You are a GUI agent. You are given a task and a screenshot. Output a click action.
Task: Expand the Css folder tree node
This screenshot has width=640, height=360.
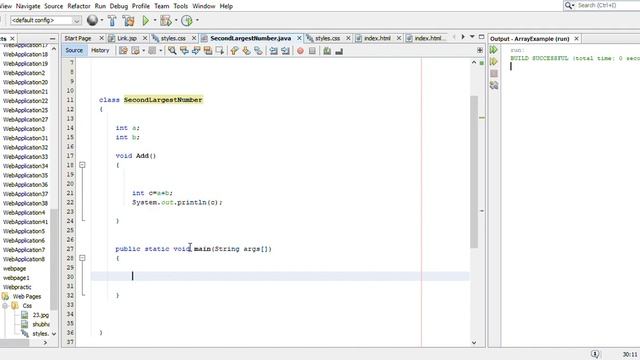coord(5,306)
